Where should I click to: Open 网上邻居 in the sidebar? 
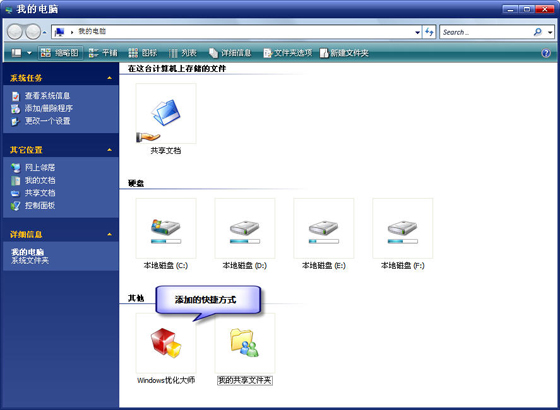[x=40, y=168]
